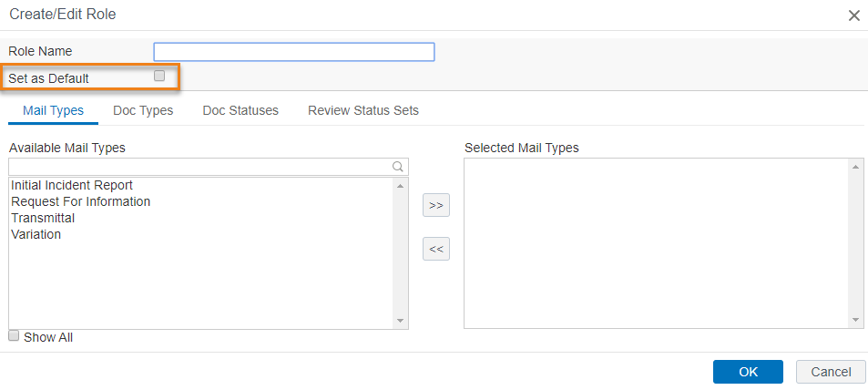The width and height of the screenshot is (868, 390).
Task: Confirm with the OK button
Action: click(748, 372)
